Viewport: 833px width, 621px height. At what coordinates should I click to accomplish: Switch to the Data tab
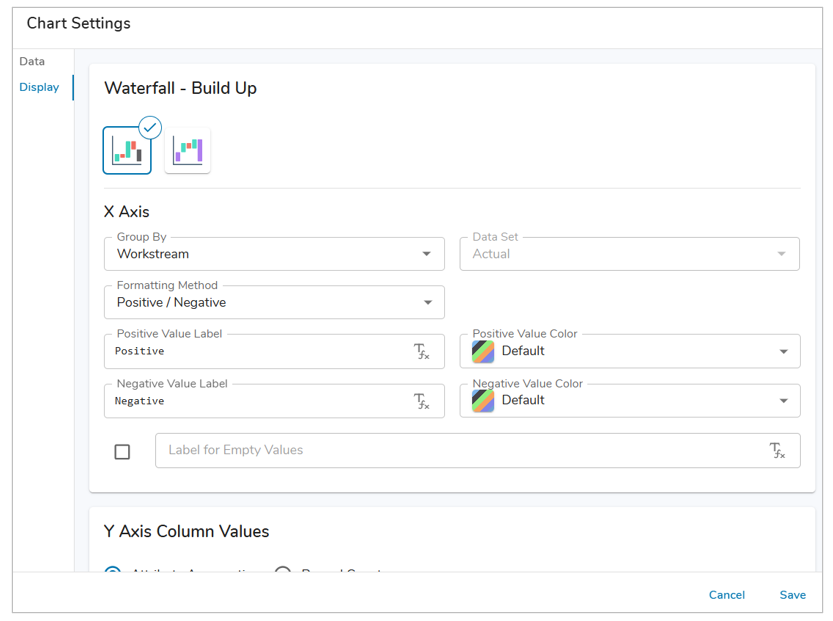[x=32, y=61]
